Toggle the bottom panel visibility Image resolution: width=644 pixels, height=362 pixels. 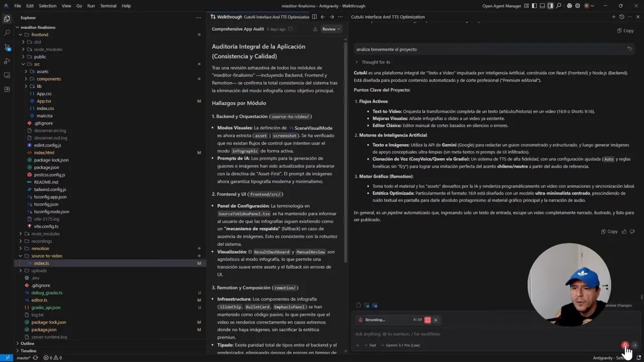(542, 6)
